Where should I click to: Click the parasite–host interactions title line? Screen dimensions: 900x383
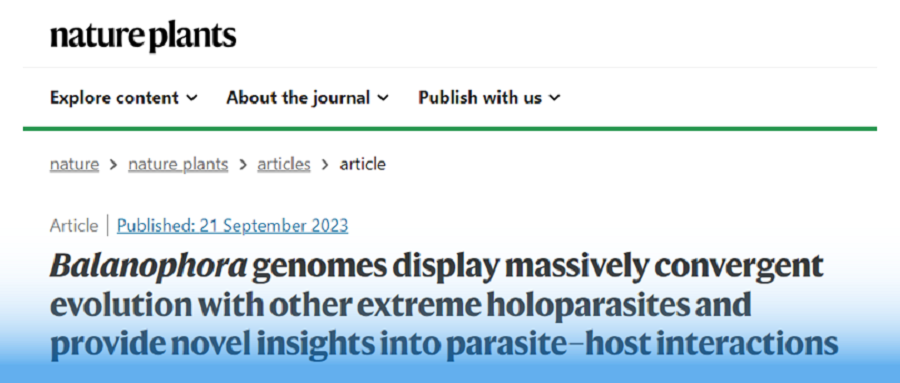[x=444, y=343]
